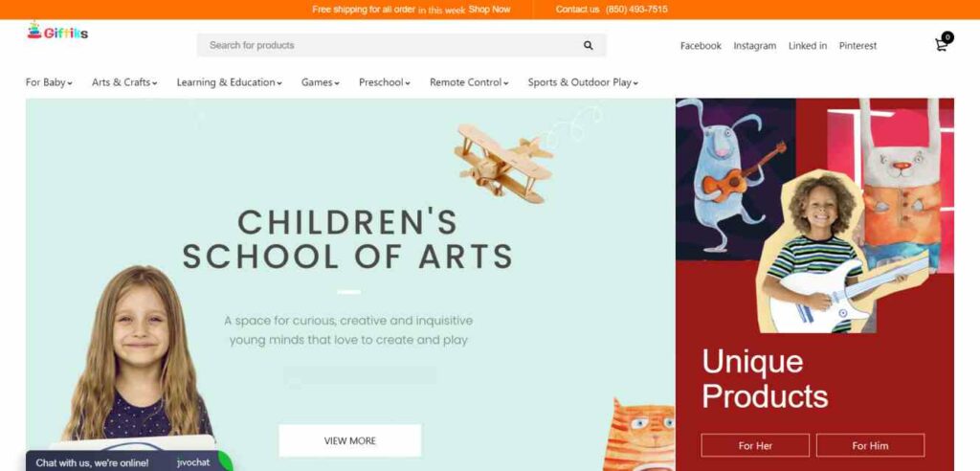The width and height of the screenshot is (980, 471).
Task: Visit the Pinterest link
Action: coord(857,46)
